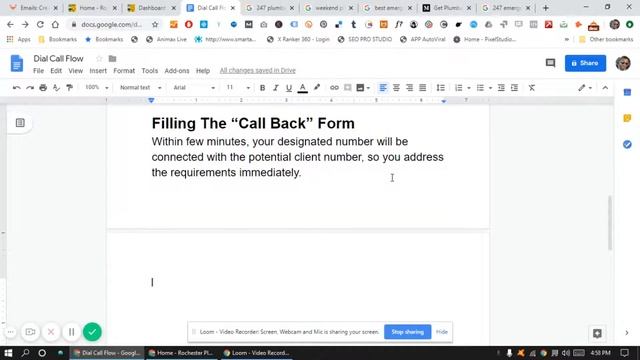Set center text alignment

click(396, 88)
